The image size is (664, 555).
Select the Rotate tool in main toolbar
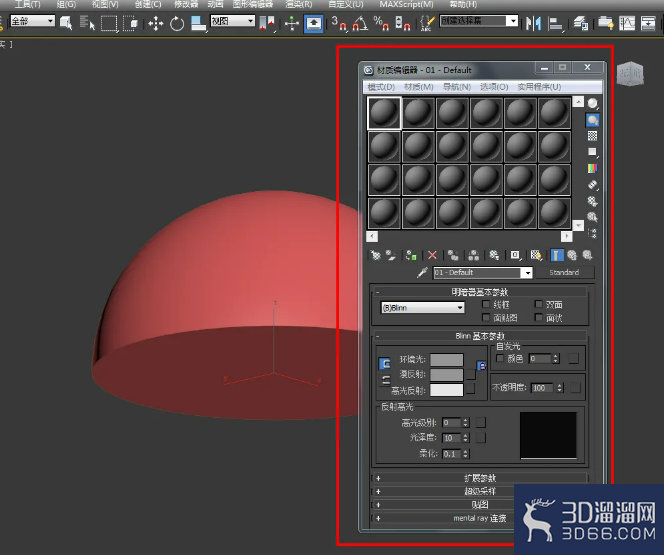coord(177,23)
